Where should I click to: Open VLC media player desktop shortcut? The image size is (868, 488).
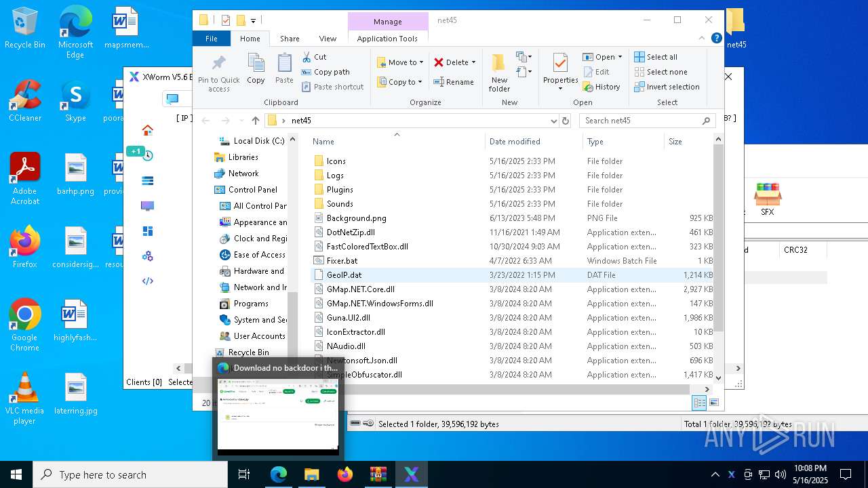pyautogui.click(x=24, y=399)
